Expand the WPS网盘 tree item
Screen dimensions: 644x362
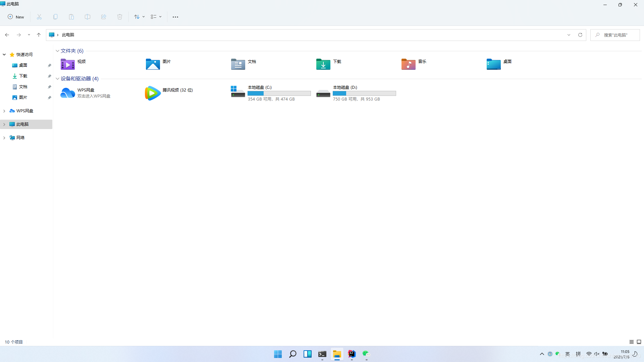click(x=4, y=111)
